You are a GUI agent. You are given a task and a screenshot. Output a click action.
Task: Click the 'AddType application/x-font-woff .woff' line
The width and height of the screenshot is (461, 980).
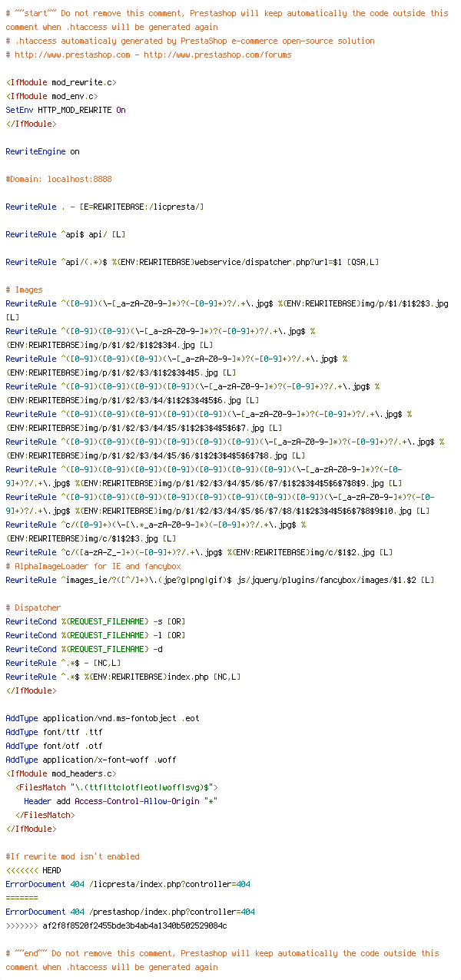click(x=91, y=760)
